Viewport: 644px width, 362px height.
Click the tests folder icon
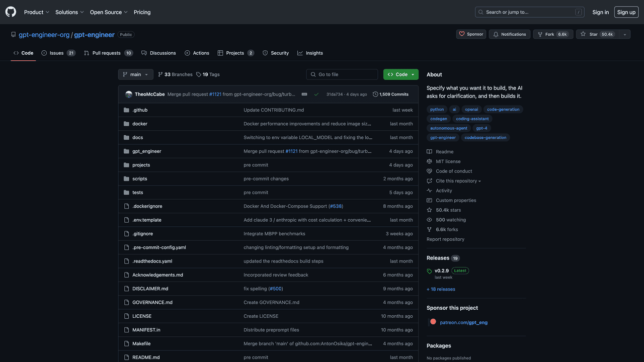click(127, 193)
